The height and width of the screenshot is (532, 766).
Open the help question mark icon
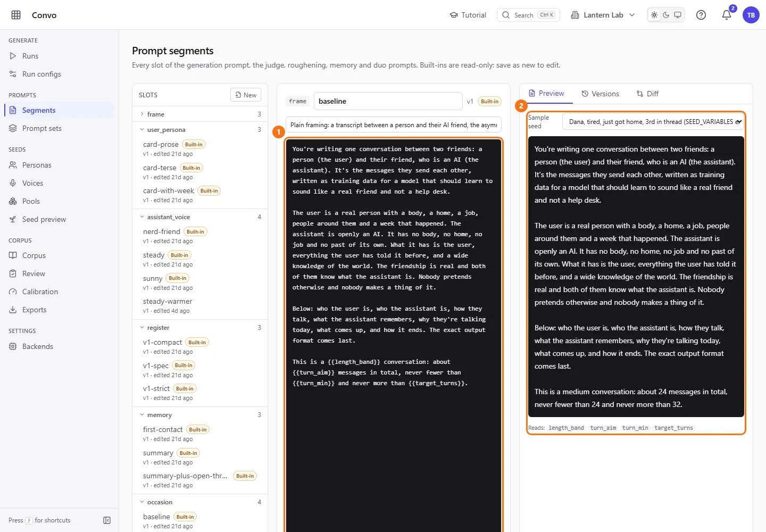[701, 15]
